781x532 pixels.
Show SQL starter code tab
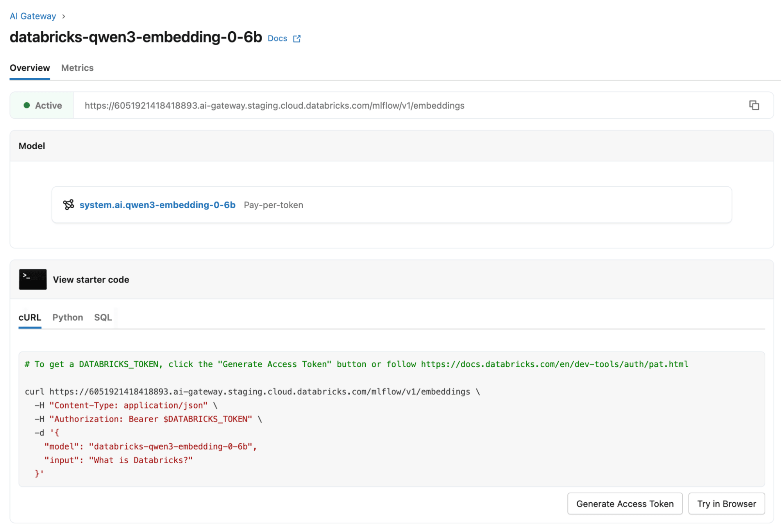[x=103, y=317]
